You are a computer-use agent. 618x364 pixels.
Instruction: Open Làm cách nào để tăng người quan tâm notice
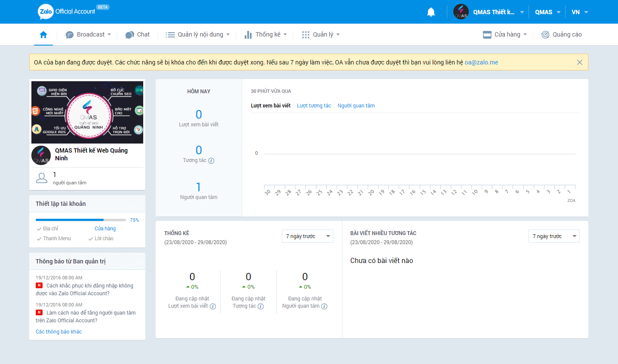[x=86, y=317]
